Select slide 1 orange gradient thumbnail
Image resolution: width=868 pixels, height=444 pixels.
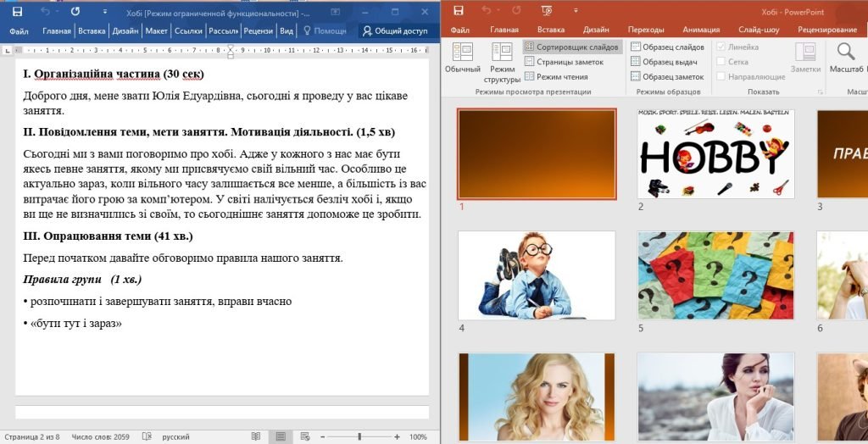click(537, 154)
